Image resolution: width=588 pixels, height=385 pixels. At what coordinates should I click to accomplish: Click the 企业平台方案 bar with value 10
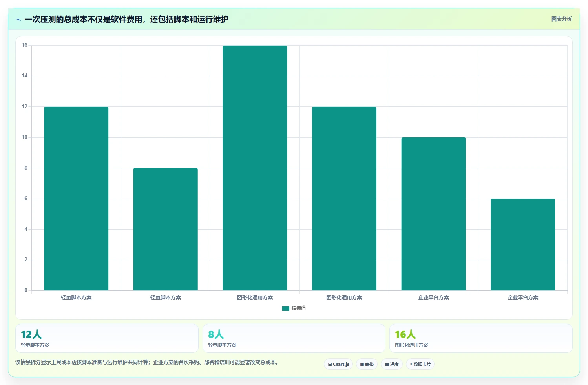coord(433,214)
